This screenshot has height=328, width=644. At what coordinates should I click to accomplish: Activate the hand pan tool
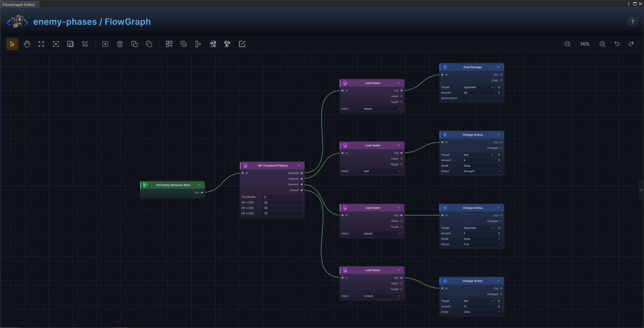pyautogui.click(x=27, y=44)
